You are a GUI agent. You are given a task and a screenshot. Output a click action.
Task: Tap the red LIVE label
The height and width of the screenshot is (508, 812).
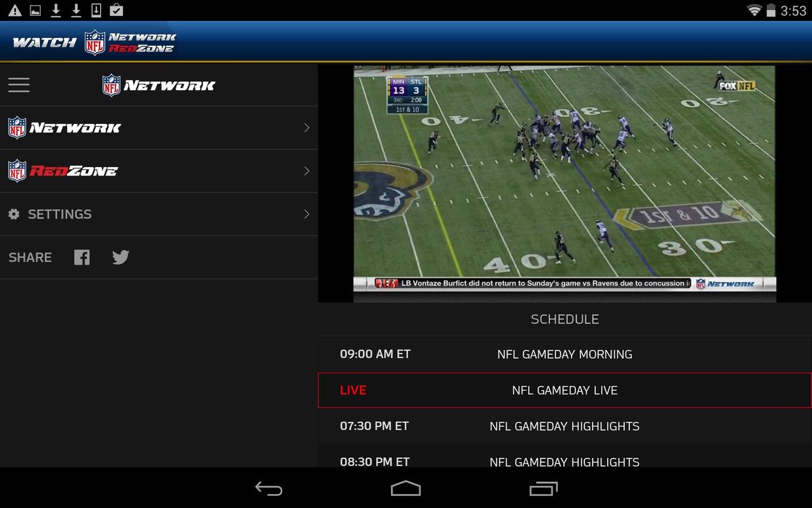353,390
